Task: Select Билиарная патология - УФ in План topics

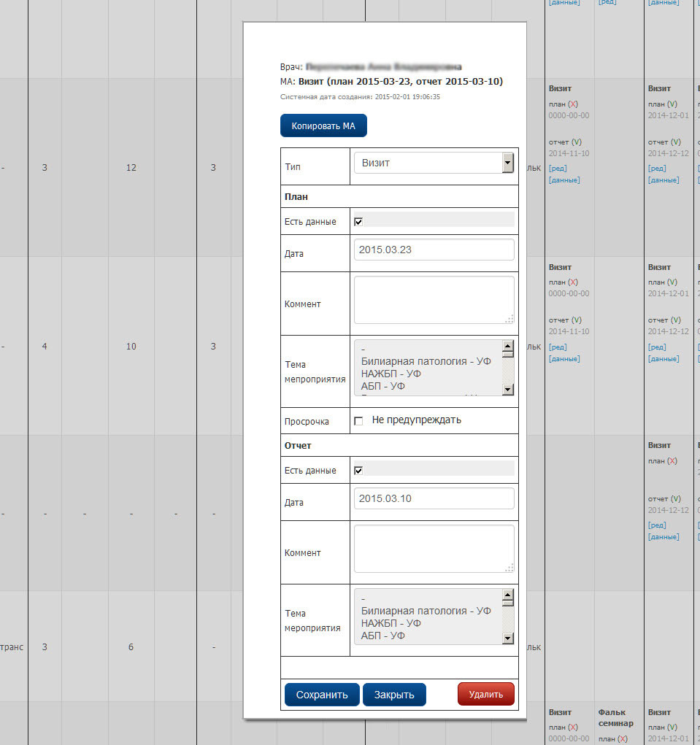Action: (426, 361)
